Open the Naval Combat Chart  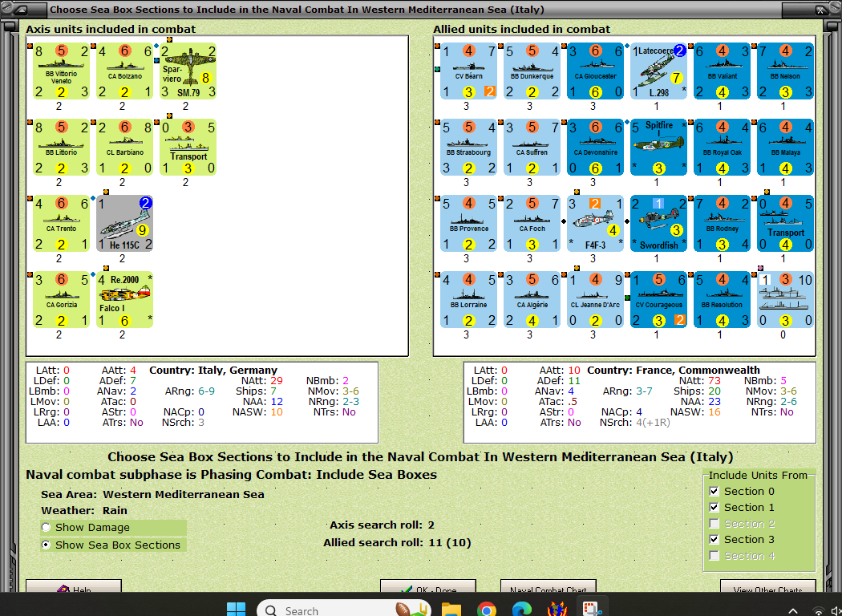[548, 588]
